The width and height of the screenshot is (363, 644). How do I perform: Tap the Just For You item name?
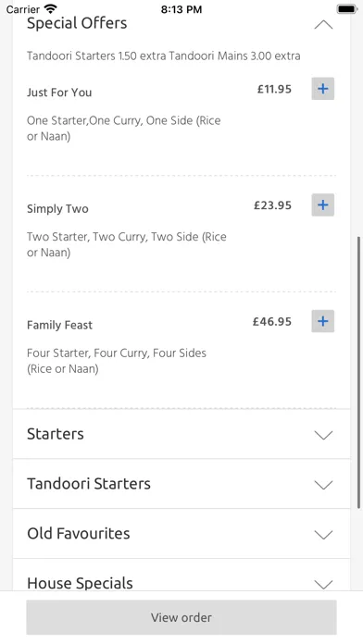pyautogui.click(x=59, y=93)
